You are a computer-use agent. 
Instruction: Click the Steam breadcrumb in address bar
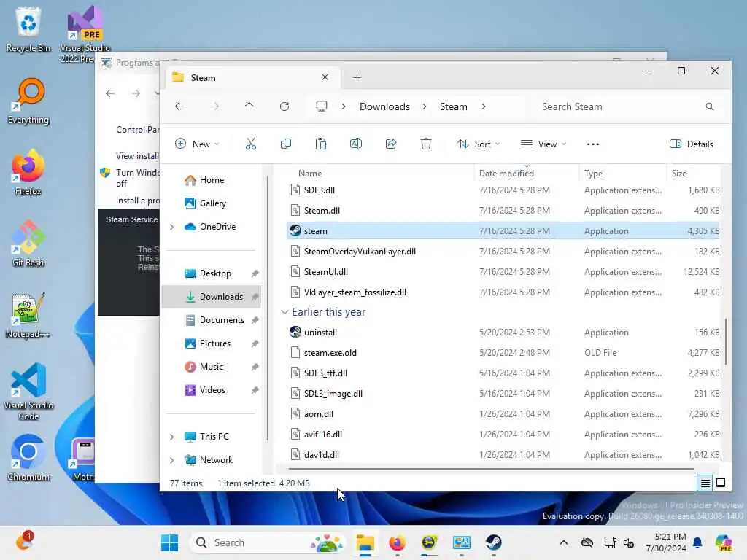(453, 106)
